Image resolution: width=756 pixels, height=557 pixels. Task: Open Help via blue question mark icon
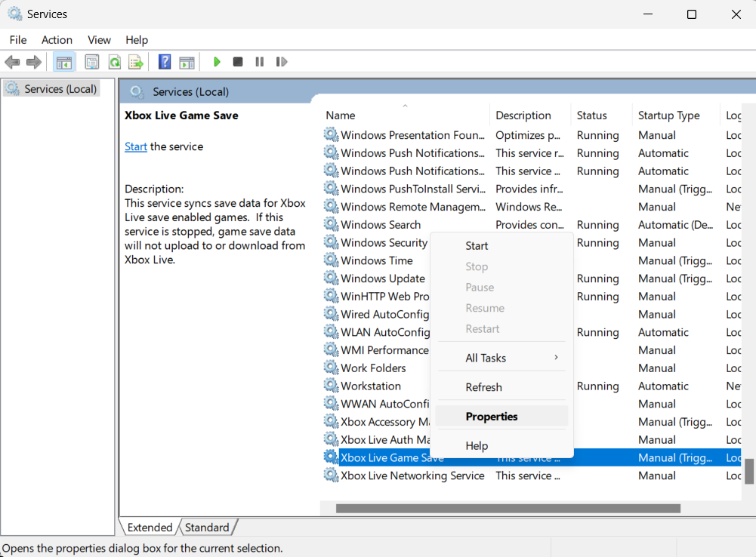[165, 62]
